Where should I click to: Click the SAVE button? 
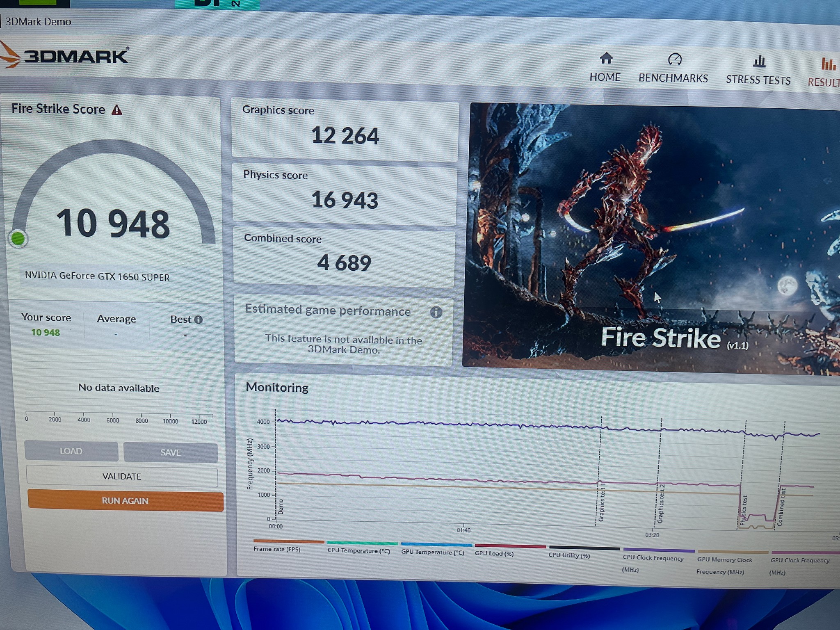pos(171,452)
